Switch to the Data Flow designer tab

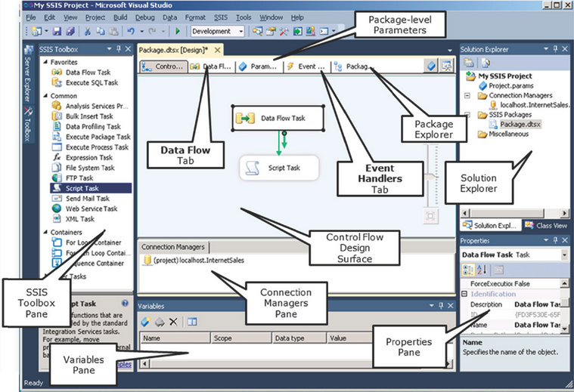pyautogui.click(x=211, y=66)
